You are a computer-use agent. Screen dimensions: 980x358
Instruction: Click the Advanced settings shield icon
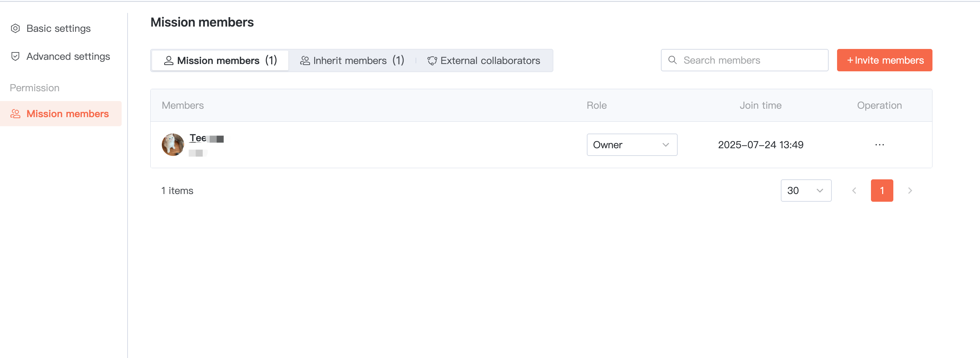tap(15, 56)
